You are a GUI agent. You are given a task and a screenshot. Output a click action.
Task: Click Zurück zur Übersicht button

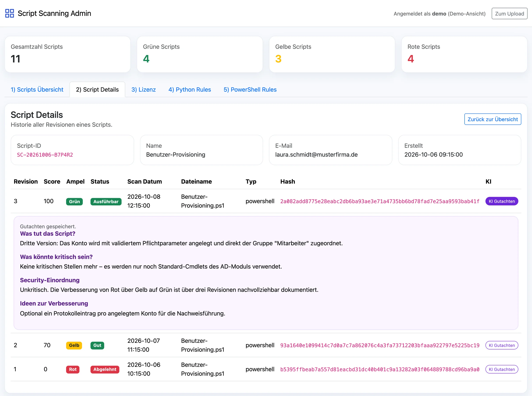493,119
